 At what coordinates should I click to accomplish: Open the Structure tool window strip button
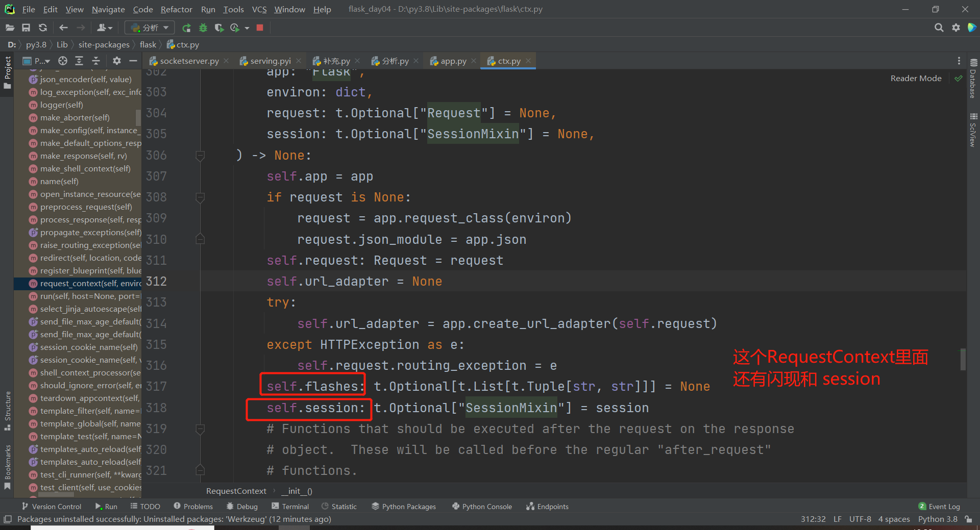7,411
